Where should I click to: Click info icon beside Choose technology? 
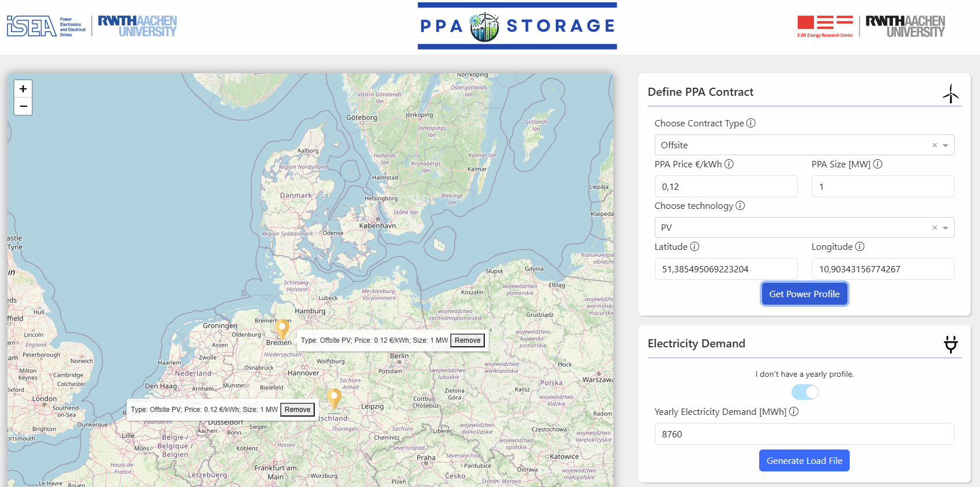point(740,205)
